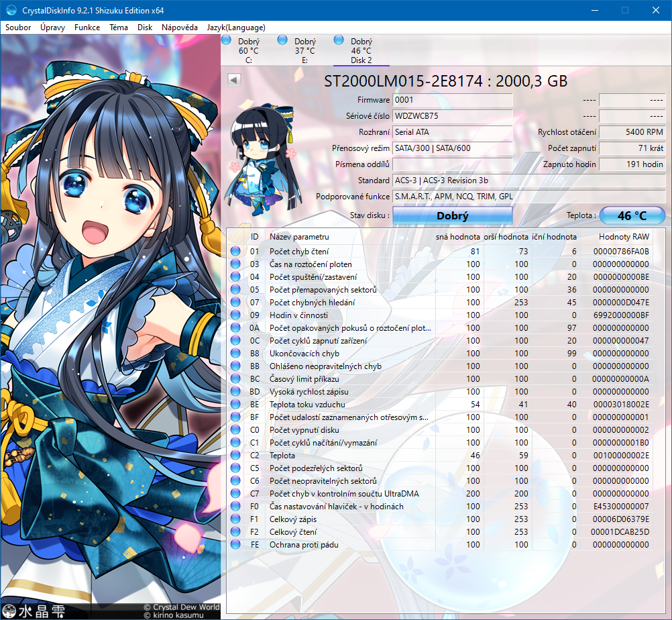Click RAW value E45300000007
This screenshot has height=620, width=672.
[x=621, y=507]
